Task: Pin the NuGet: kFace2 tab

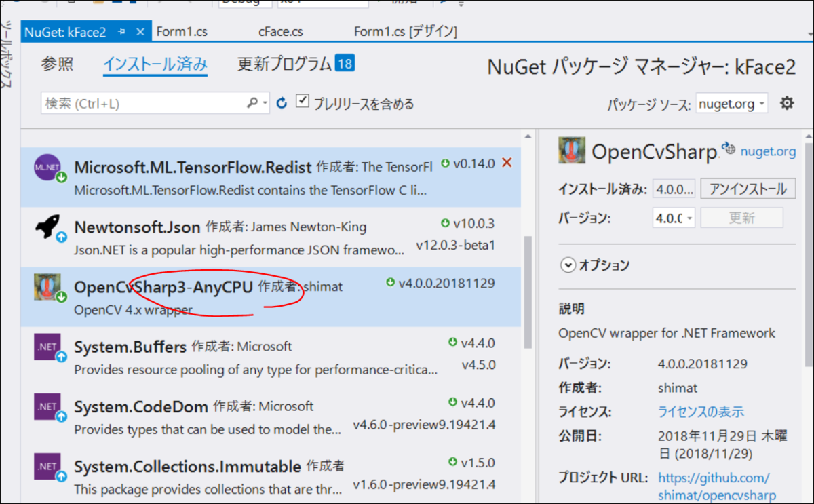Action: pos(122,31)
